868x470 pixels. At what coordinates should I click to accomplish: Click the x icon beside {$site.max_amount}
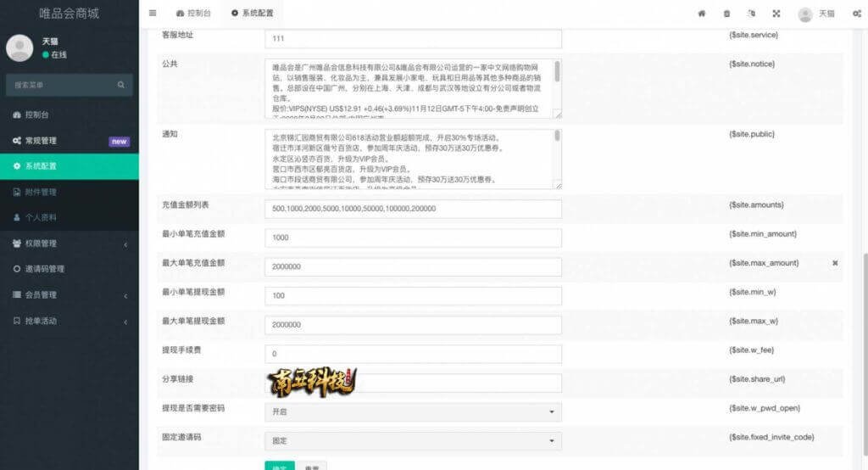[835, 263]
